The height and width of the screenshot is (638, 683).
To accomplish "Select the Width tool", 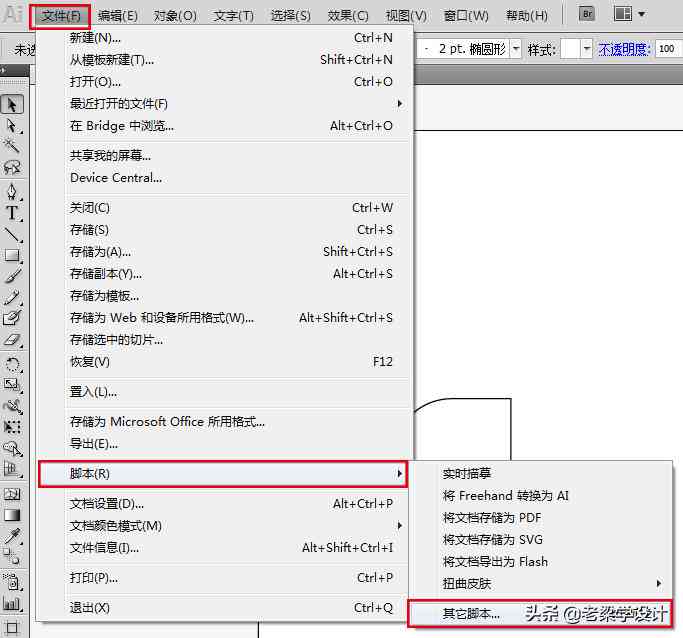I will coord(12,406).
